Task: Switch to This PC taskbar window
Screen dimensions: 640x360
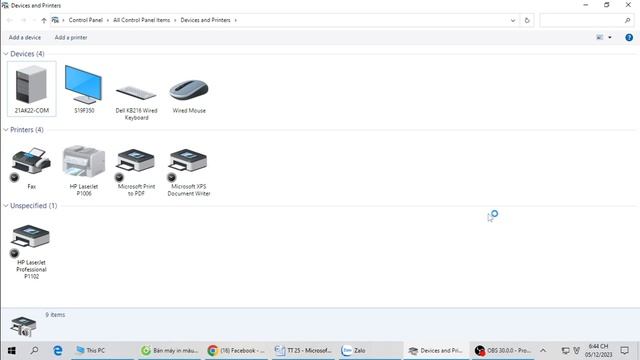Action: tap(102, 351)
